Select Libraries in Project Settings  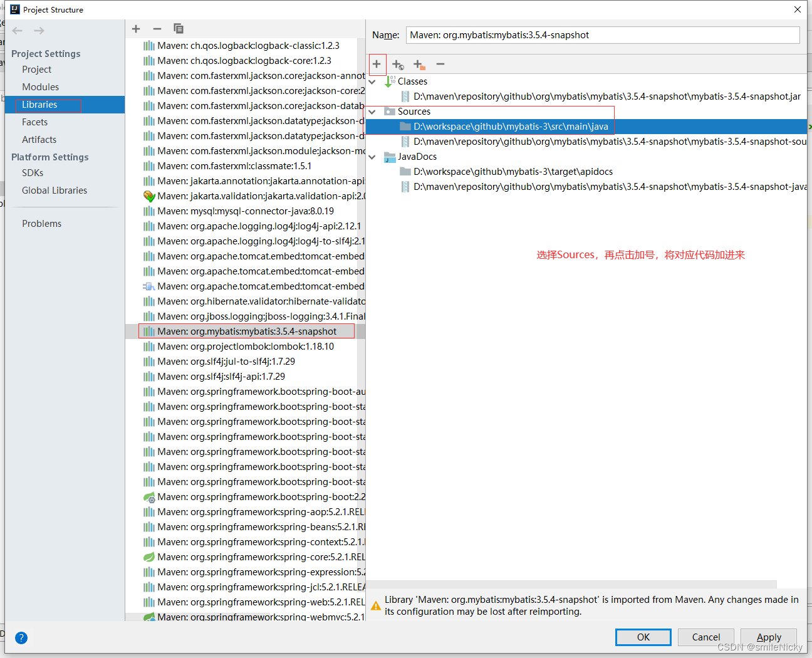click(39, 105)
